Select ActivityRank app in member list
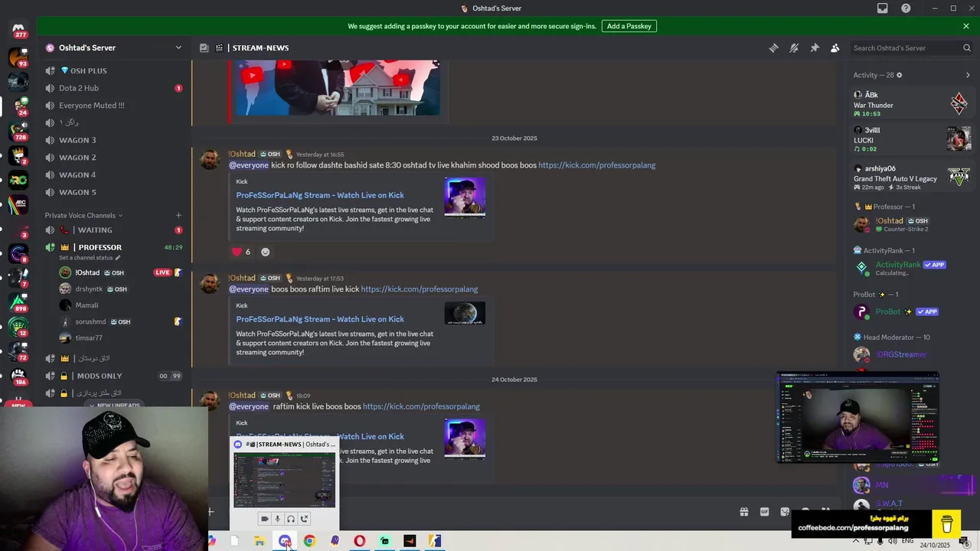 pyautogui.click(x=912, y=268)
